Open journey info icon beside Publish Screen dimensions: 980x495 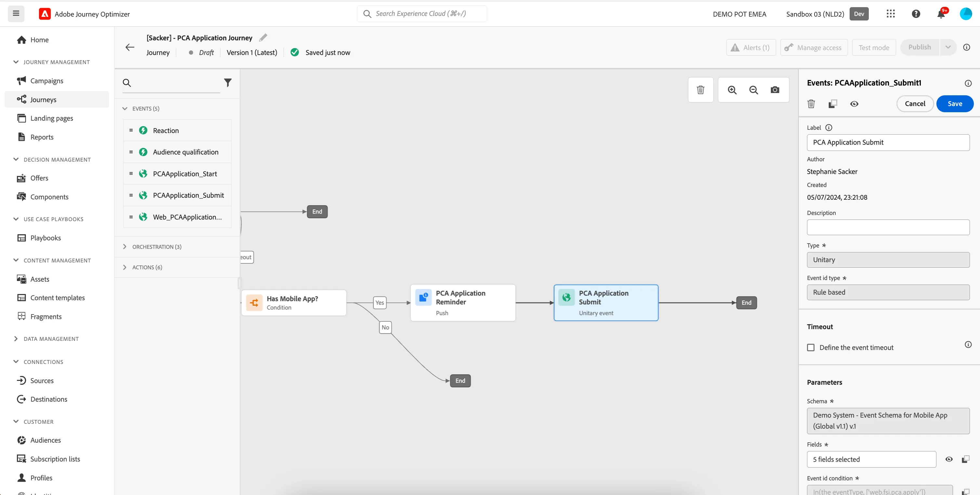coord(967,47)
